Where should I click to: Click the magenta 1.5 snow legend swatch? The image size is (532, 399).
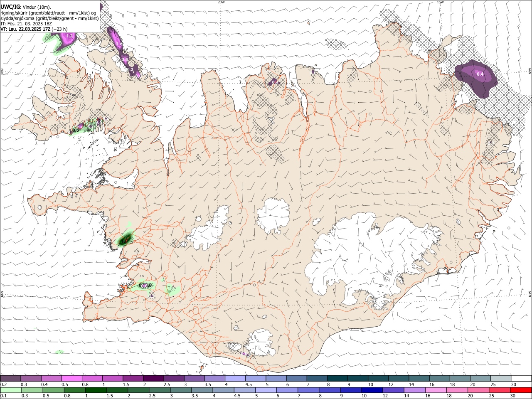coord(133,378)
